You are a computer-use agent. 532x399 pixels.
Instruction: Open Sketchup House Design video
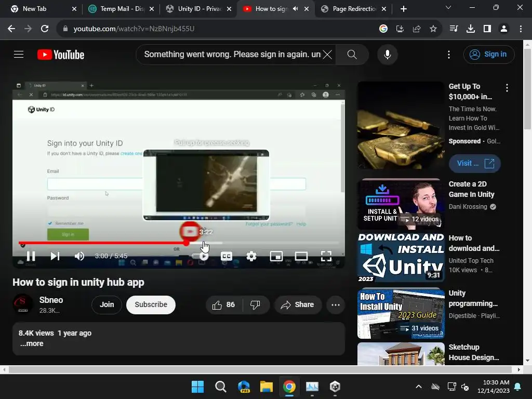click(x=474, y=352)
